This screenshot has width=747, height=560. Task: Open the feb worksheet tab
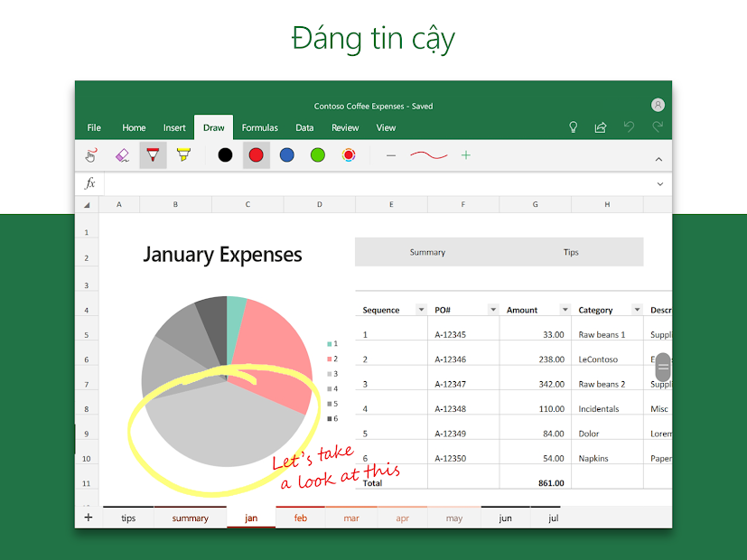tap(300, 518)
